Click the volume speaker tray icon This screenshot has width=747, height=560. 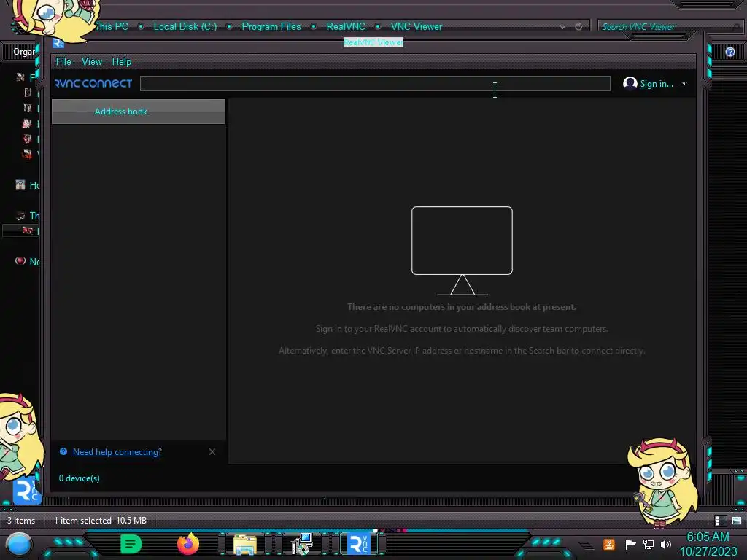[x=666, y=544]
